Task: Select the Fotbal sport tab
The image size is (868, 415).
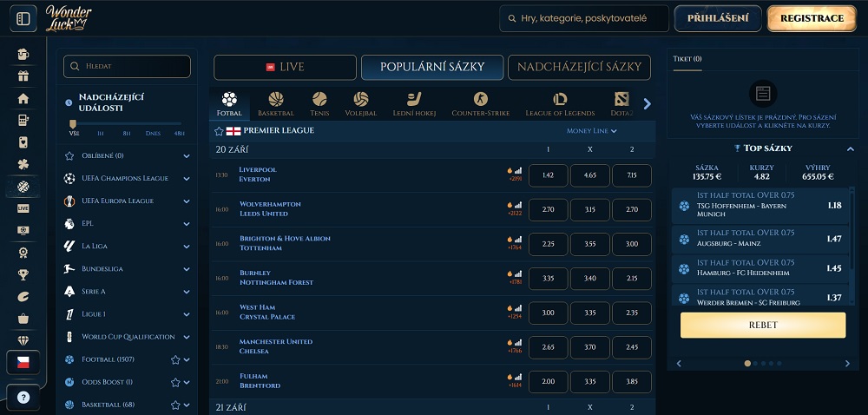Action: (x=229, y=104)
